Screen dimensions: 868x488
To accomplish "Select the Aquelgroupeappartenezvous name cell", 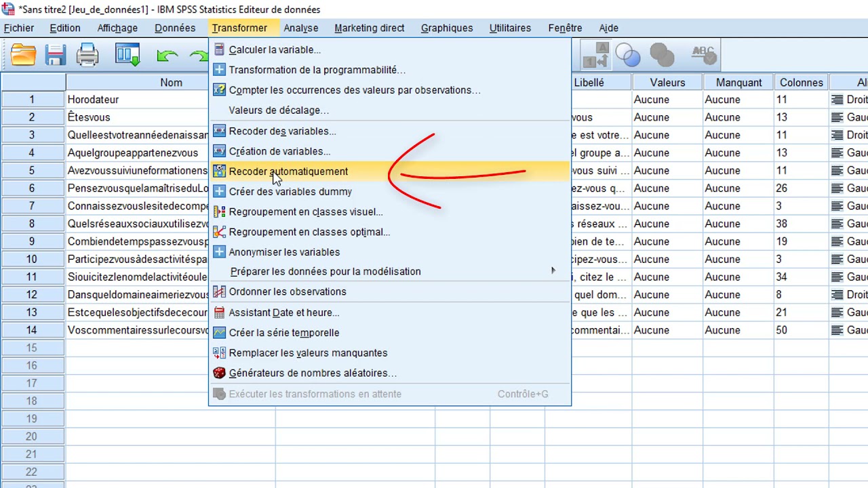I will pos(137,152).
